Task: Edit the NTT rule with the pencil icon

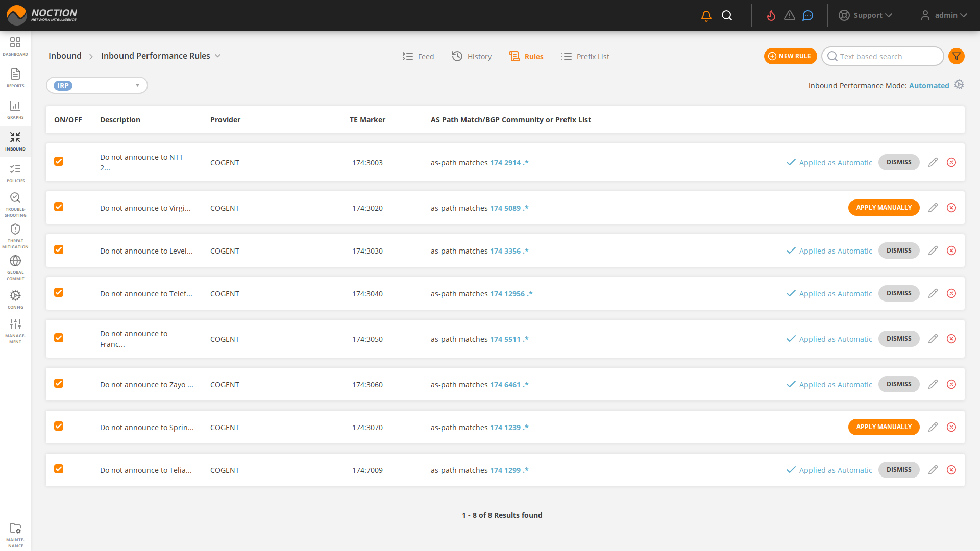Action: pyautogui.click(x=934, y=162)
